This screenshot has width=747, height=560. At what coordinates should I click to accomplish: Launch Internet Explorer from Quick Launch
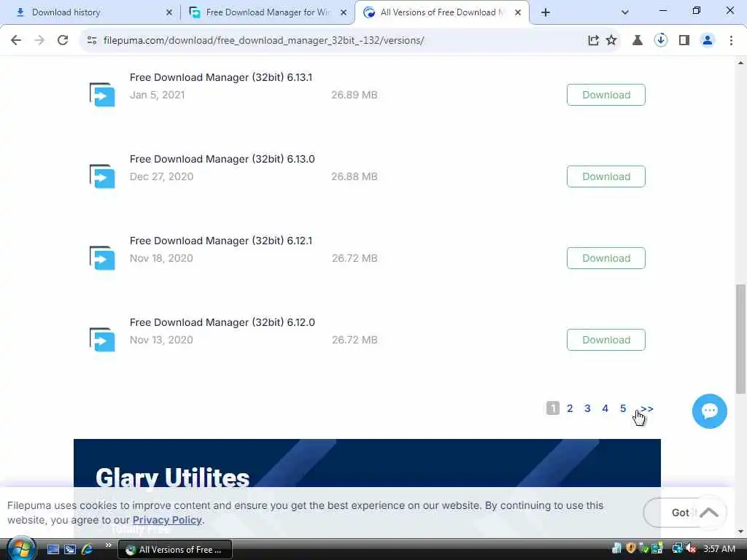point(88,550)
